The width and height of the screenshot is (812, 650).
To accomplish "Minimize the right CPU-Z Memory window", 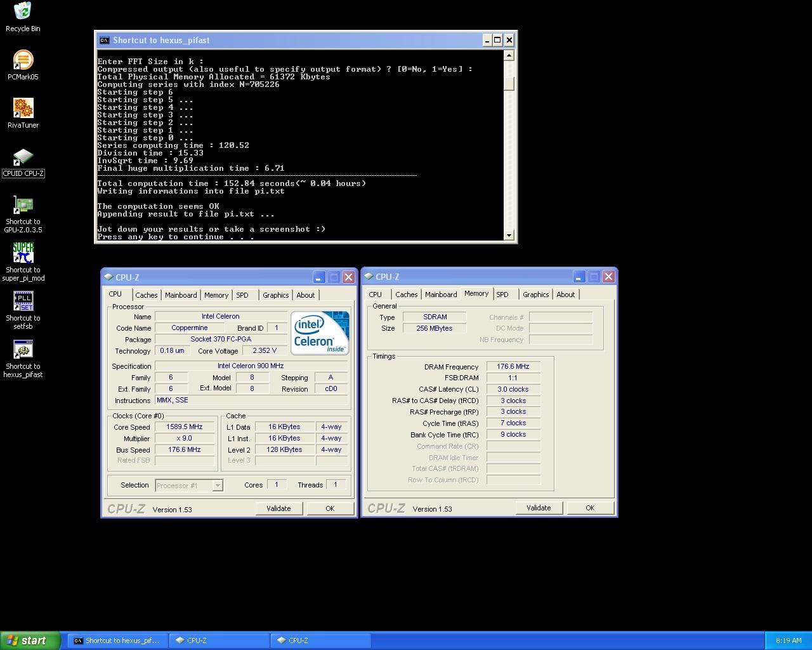I will (x=579, y=277).
